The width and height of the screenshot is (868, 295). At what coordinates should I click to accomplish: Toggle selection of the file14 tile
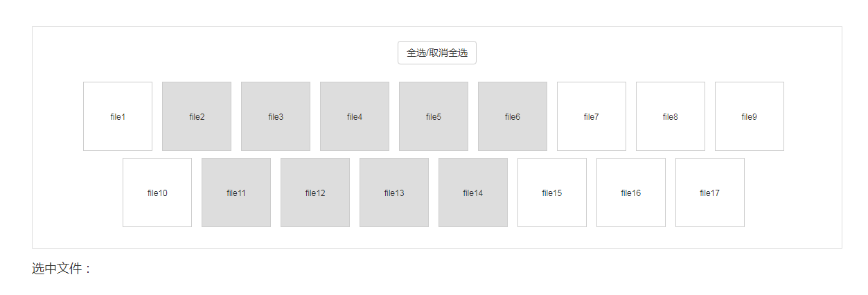click(x=473, y=193)
